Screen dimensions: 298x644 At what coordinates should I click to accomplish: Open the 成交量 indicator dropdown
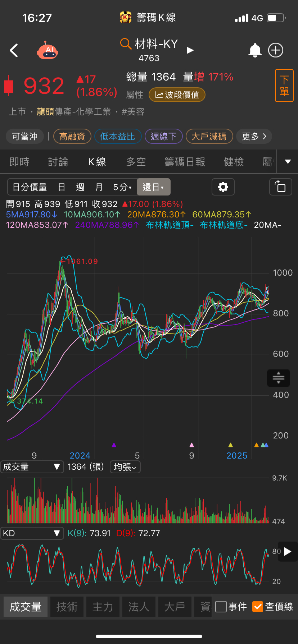coord(32,467)
